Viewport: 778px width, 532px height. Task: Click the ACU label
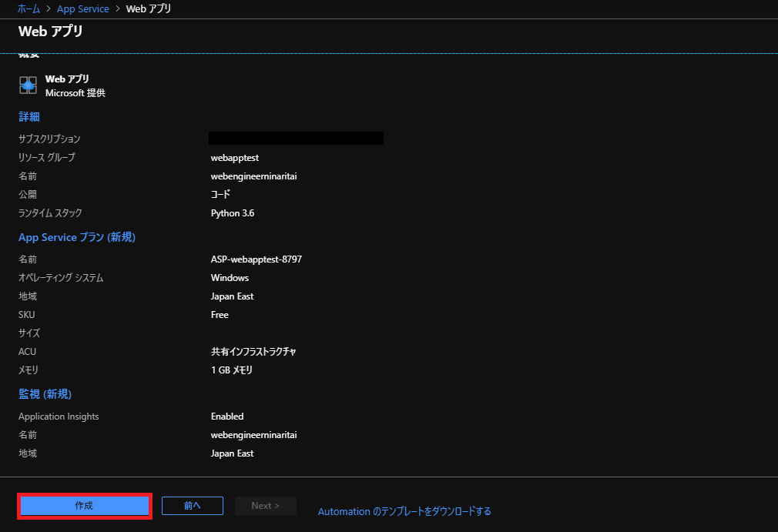coord(27,352)
